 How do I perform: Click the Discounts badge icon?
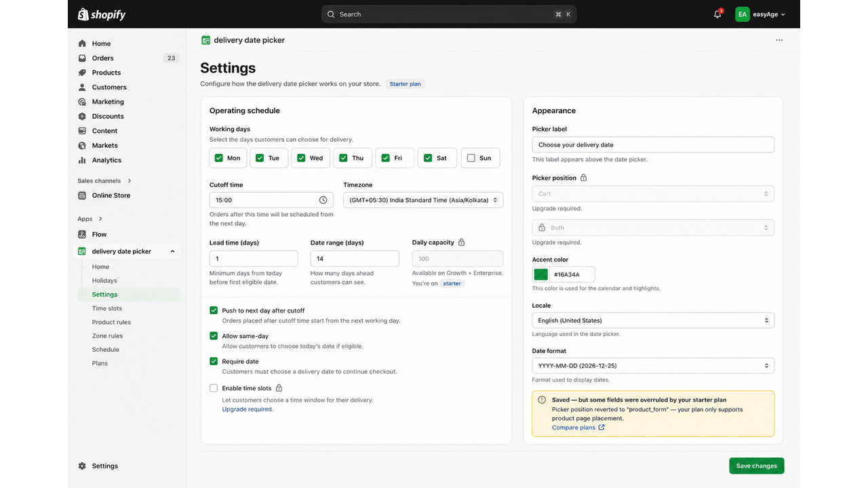[82, 117]
